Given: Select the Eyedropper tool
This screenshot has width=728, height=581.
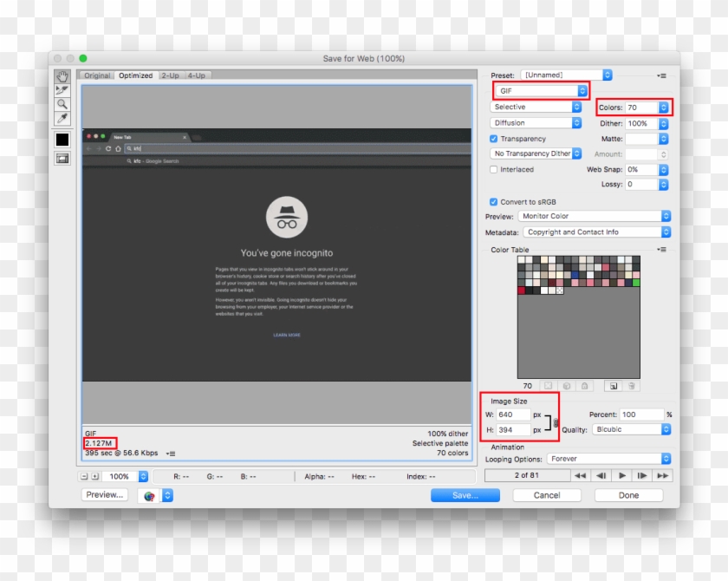Looking at the screenshot, I should [x=62, y=117].
